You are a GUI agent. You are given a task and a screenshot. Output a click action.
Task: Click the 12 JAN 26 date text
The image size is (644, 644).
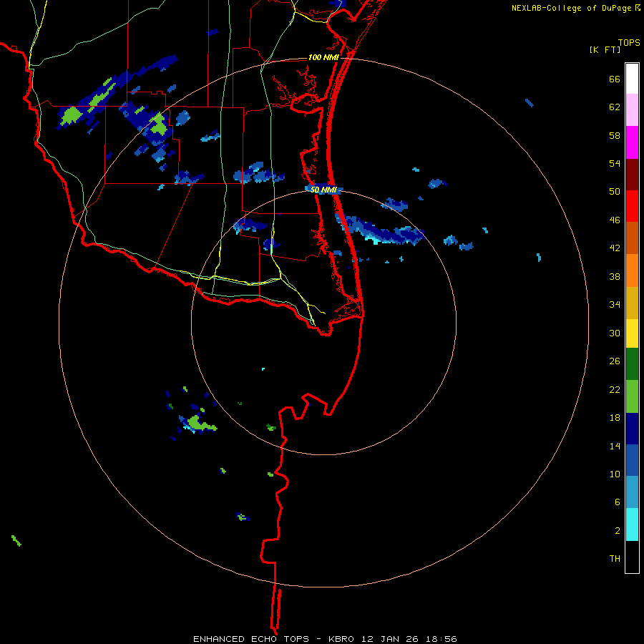390,639
